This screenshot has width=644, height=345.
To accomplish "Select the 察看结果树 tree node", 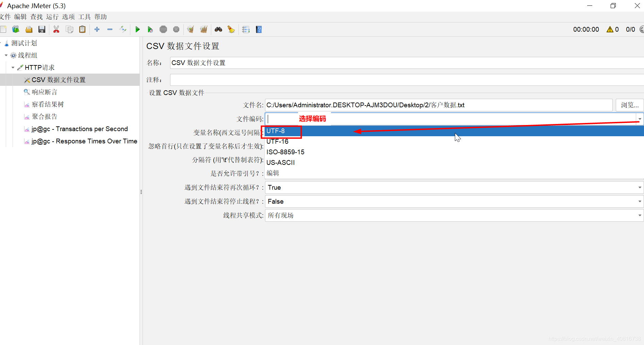I will (x=48, y=105).
